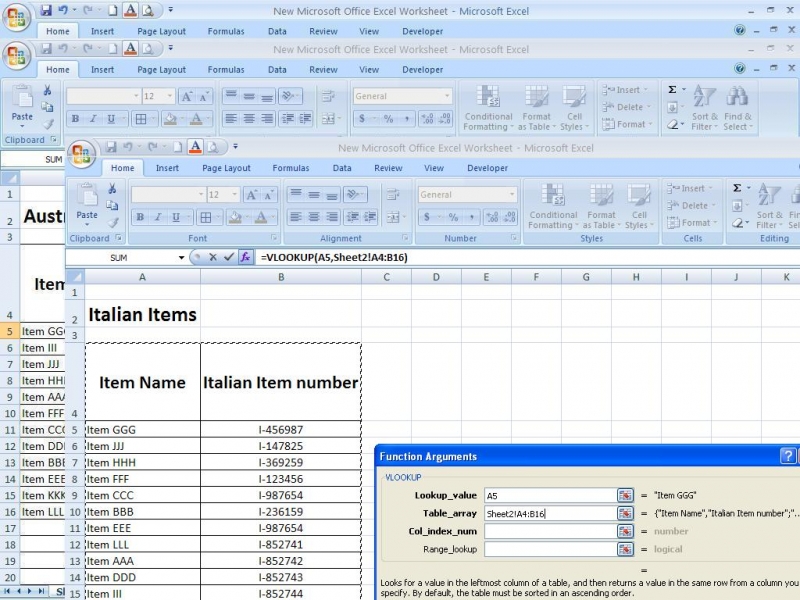Toggle Bold in the frontmost Excel window's ribbon

click(x=141, y=217)
